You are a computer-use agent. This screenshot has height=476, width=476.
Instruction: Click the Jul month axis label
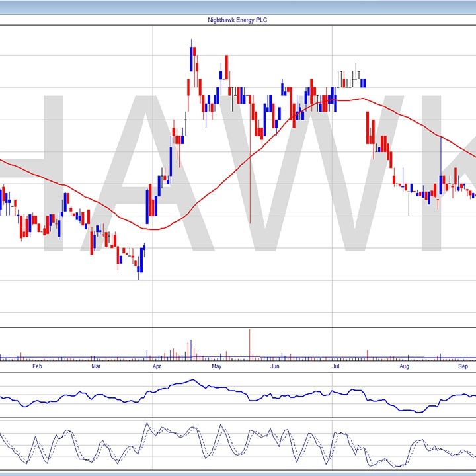pyautogui.click(x=335, y=366)
